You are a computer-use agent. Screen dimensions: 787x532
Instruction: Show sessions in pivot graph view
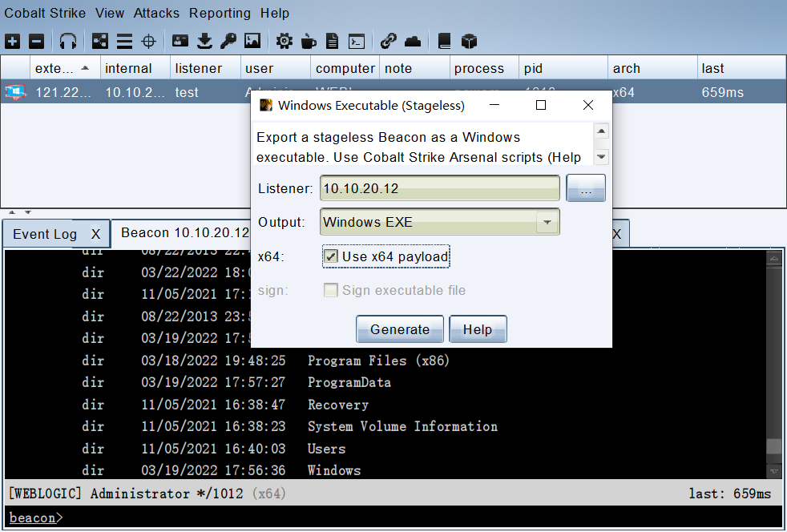point(100,41)
